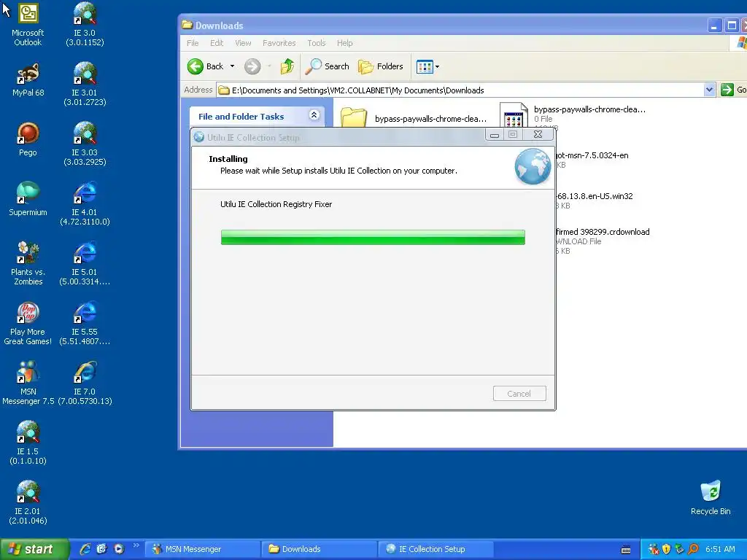Select the IE 2.01 desktop shortcut
747x560 pixels.
click(28, 503)
